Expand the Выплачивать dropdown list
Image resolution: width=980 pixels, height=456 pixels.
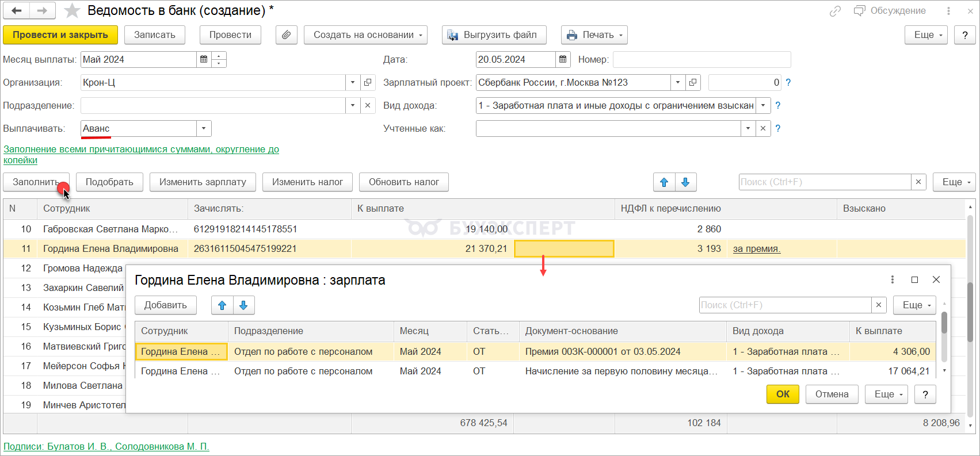click(x=204, y=128)
